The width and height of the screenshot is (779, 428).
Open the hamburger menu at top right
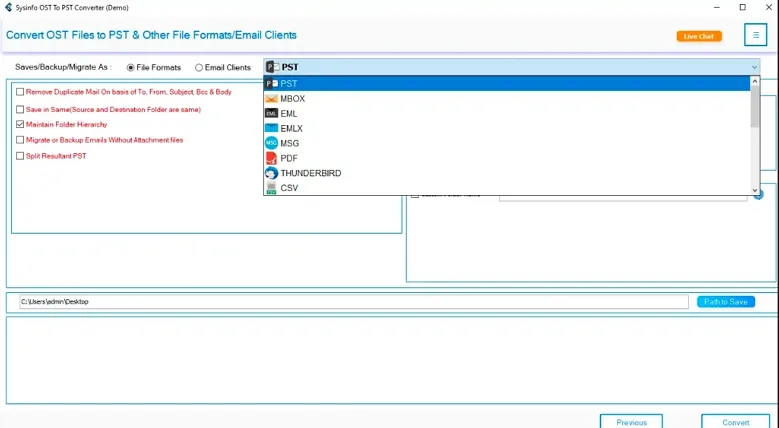[x=756, y=35]
